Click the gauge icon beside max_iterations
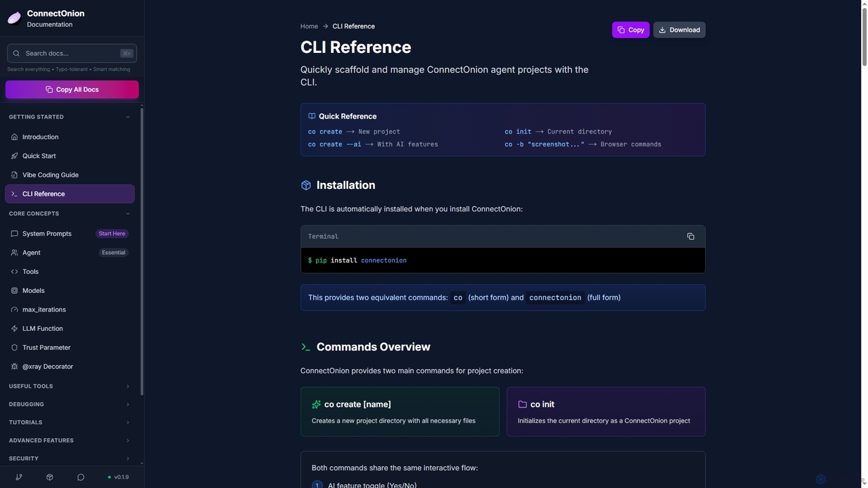 click(14, 310)
